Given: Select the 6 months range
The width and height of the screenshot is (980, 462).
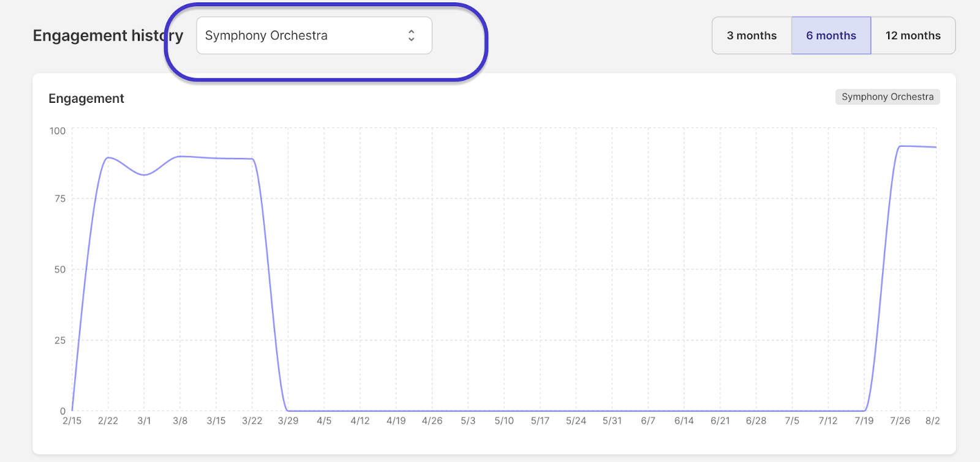Looking at the screenshot, I should pos(831,35).
